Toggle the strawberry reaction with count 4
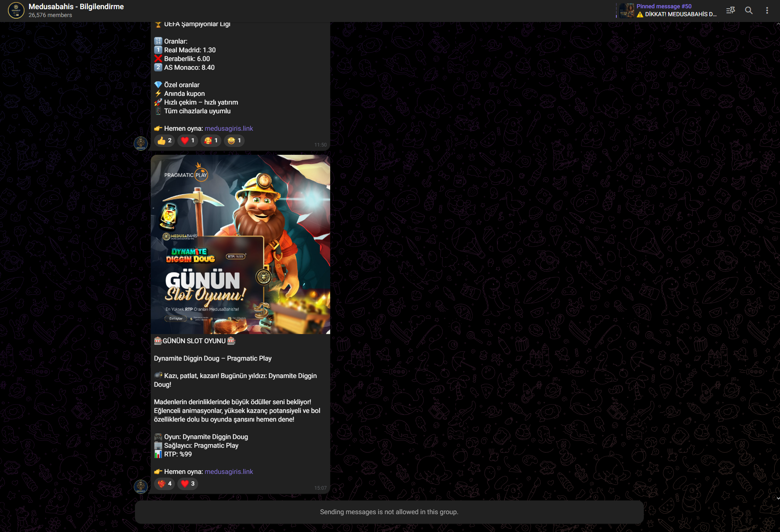The image size is (780, 532). (164, 484)
